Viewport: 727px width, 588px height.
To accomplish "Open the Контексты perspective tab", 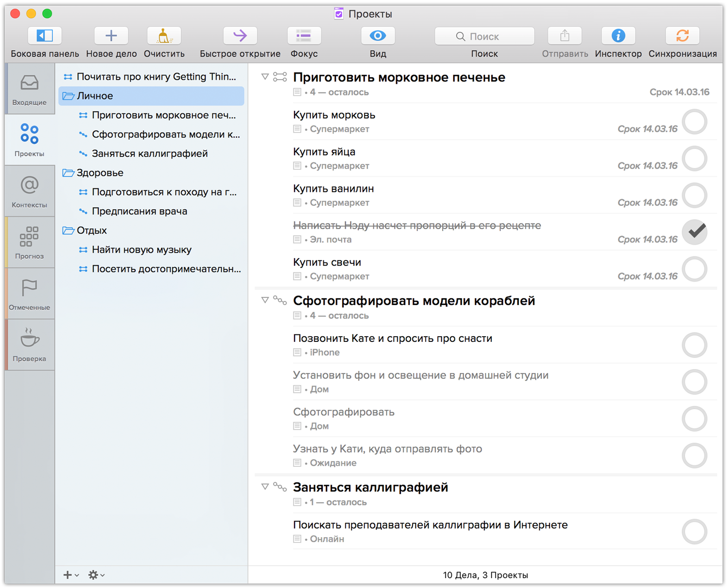I will [x=30, y=191].
